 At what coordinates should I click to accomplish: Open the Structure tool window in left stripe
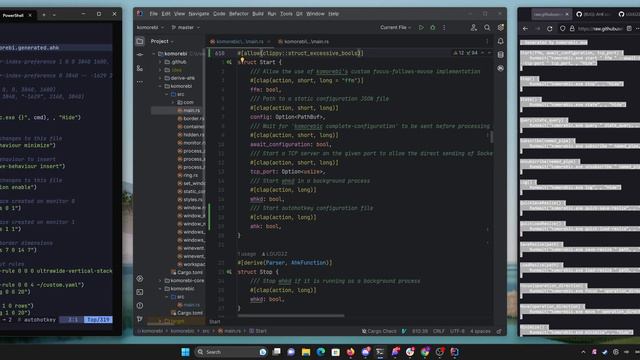pyautogui.click(x=140, y=68)
